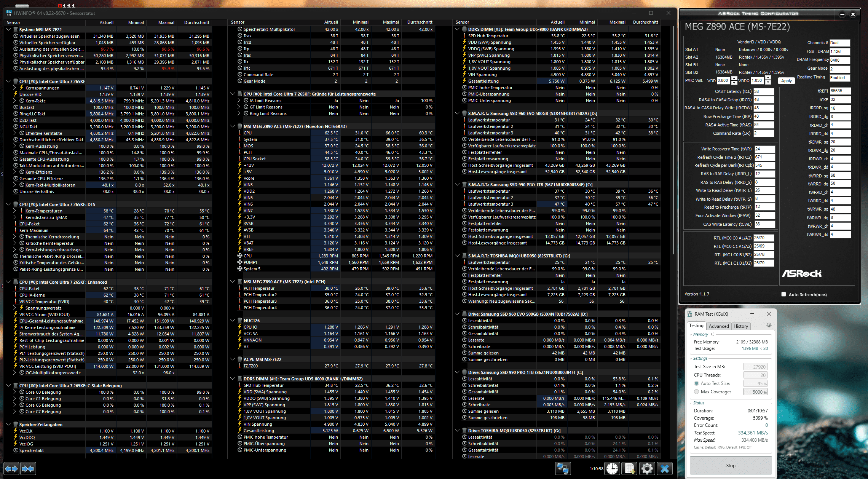Open HWiNFO sensor settings gear

pos(647,469)
